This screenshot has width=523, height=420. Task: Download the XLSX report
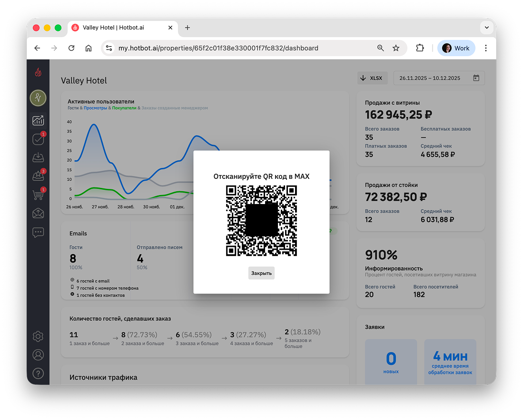tap(372, 78)
